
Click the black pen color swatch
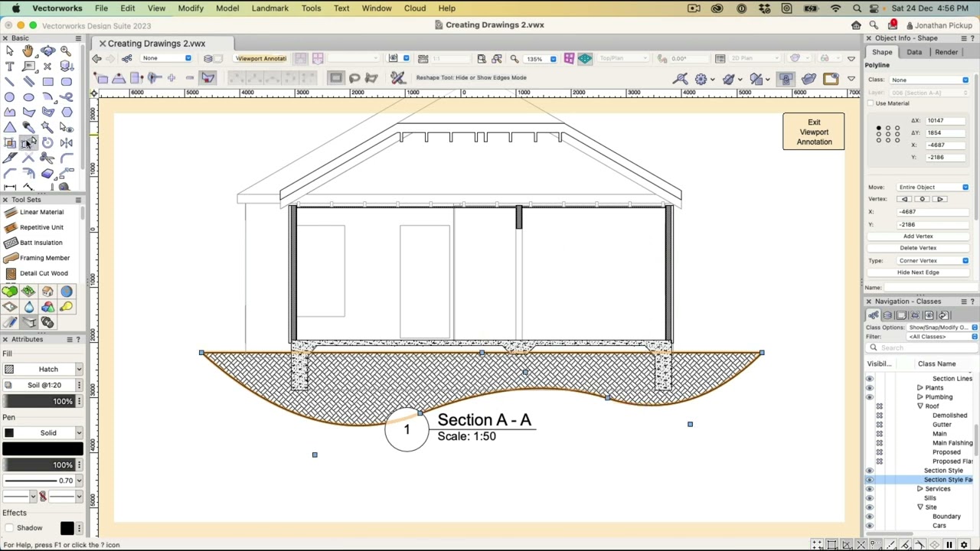pyautogui.click(x=42, y=449)
